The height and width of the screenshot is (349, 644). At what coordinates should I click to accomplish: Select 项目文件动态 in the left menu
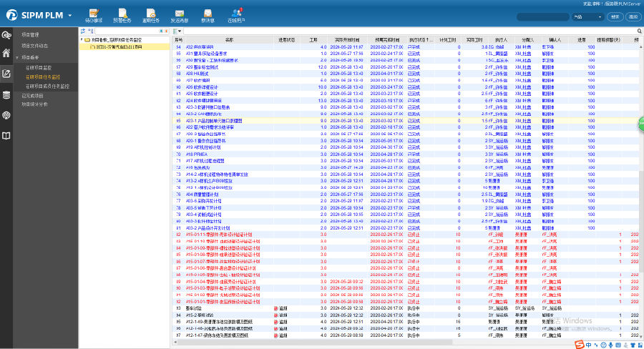[34, 46]
